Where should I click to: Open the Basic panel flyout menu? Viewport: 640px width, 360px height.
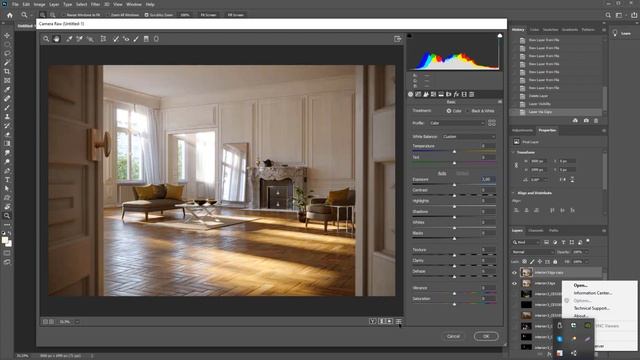tap(500, 102)
